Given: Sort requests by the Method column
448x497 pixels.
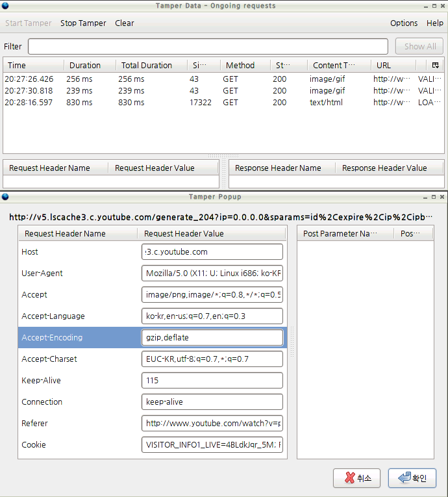Looking at the screenshot, I should [x=245, y=66].
